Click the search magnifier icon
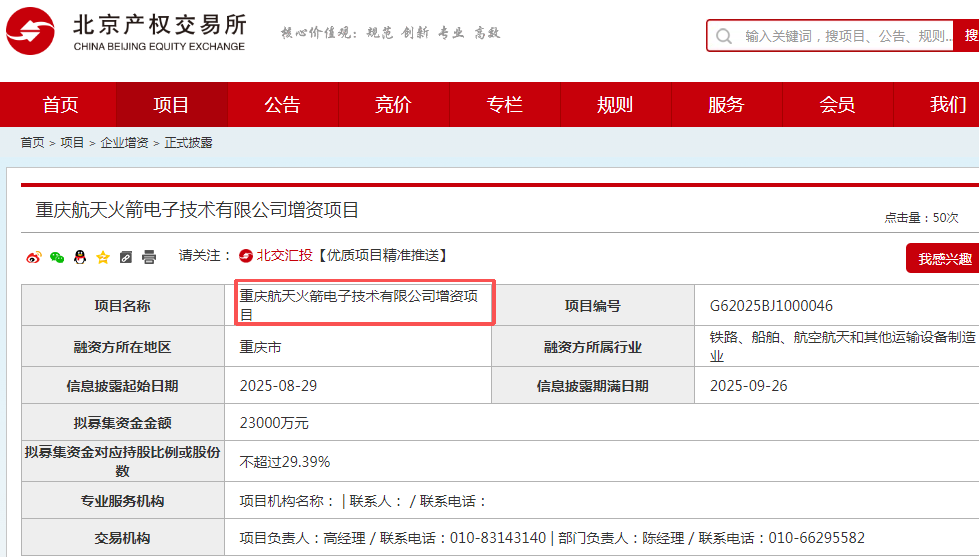This screenshot has height=557, width=979. pyautogui.click(x=724, y=36)
